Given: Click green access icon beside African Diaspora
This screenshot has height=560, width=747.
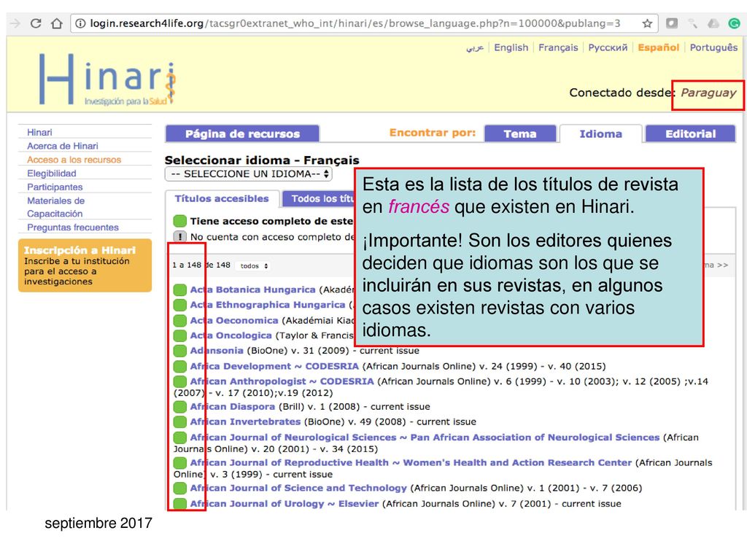Looking at the screenshot, I should [x=180, y=407].
